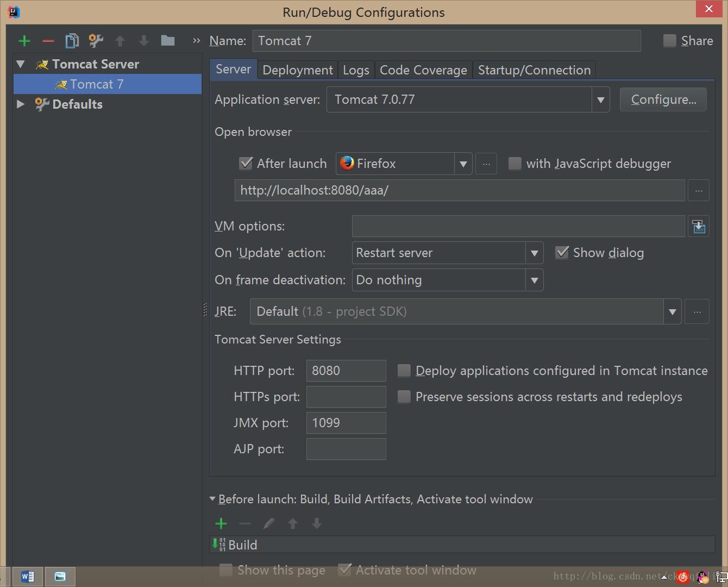Screen dimensions: 728x587
Task: Copy configuration icon in toolbar
Action: 72,41
